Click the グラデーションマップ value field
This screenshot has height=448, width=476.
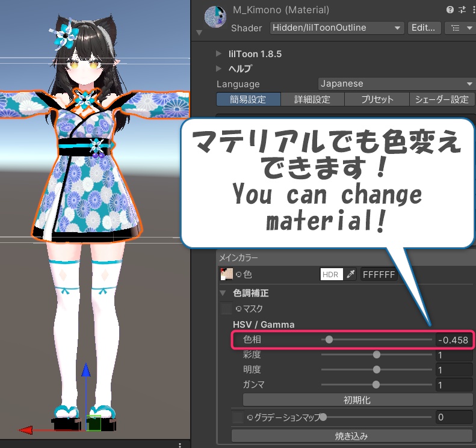(x=454, y=417)
